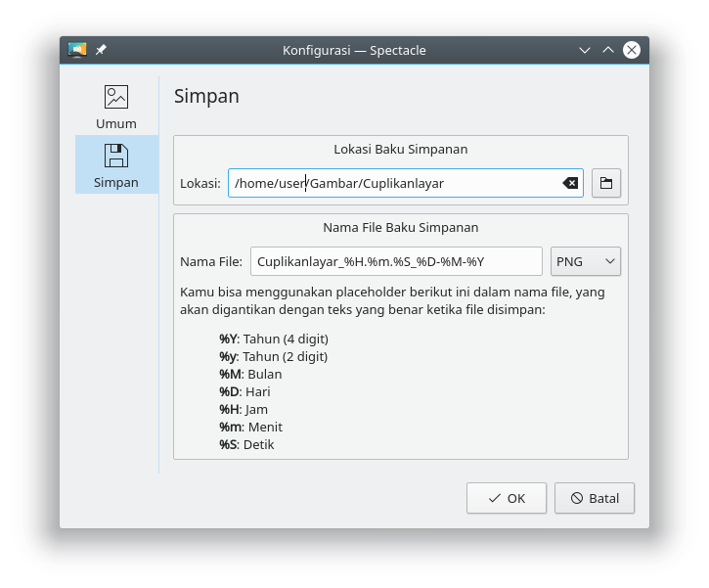
Task: Close the Spectacle configuration dialog
Action: (632, 50)
